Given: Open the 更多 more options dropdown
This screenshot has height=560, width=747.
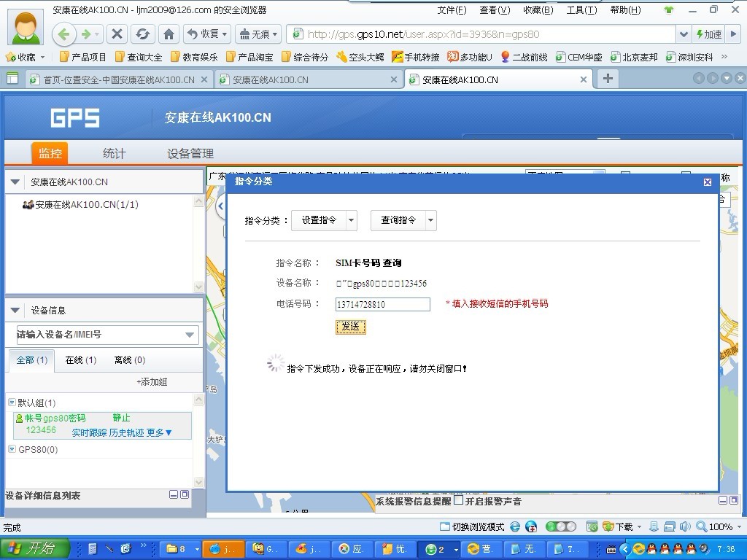Looking at the screenshot, I should (x=159, y=433).
